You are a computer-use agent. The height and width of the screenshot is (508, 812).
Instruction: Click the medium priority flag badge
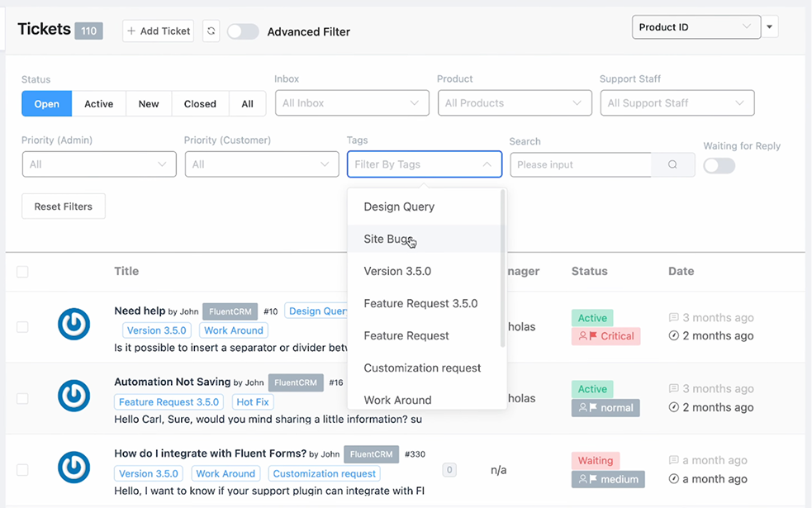pos(607,479)
